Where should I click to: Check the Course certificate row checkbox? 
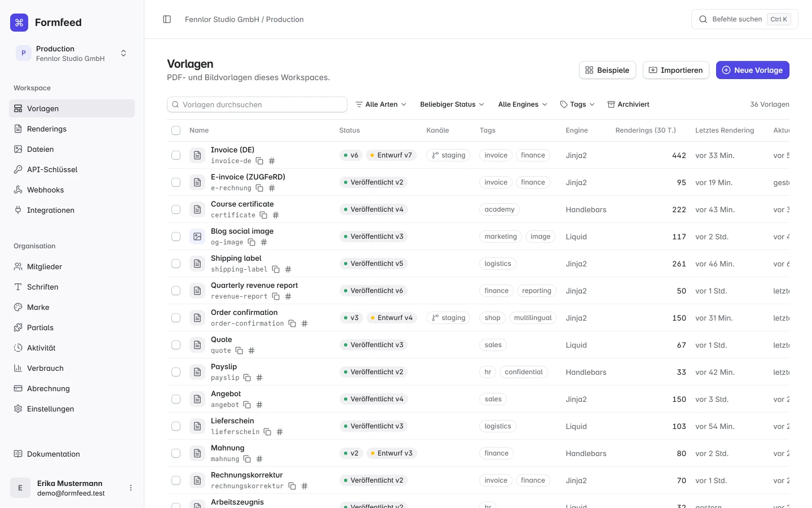pyautogui.click(x=176, y=209)
